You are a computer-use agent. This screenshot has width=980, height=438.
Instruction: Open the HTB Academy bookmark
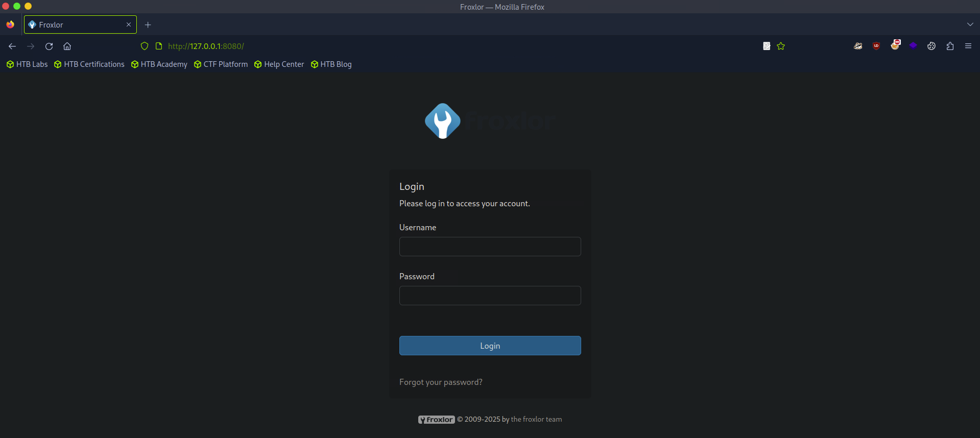[159, 64]
